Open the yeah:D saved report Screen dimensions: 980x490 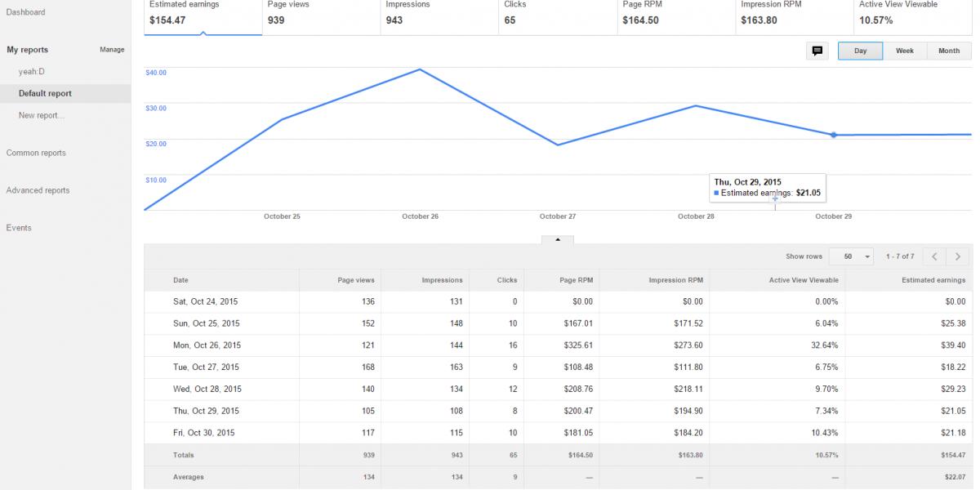tap(32, 72)
